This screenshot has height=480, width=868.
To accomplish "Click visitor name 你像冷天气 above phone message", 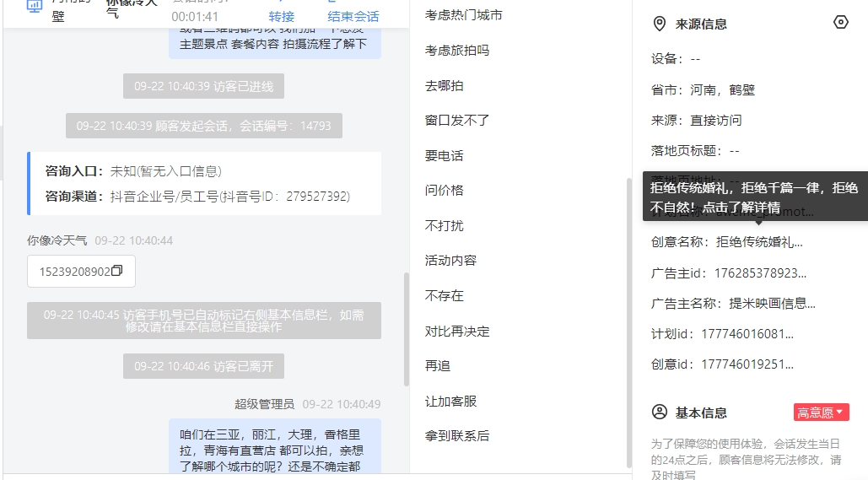I will 57,240.
